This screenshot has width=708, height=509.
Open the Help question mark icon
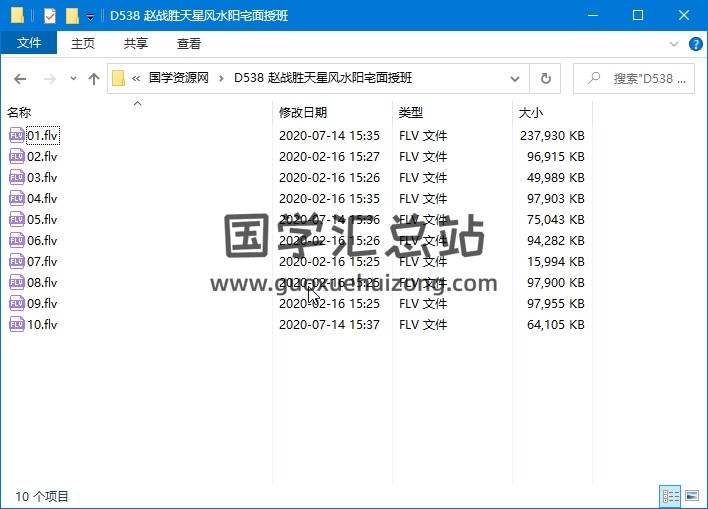pos(695,44)
